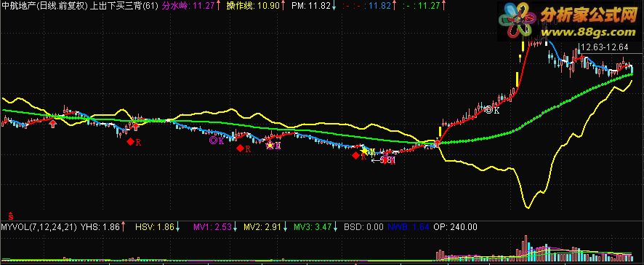Select the 中航地产(日线.前复权) stock title
Image resolution: width=644 pixels, height=265 pixels.
[x=44, y=6]
